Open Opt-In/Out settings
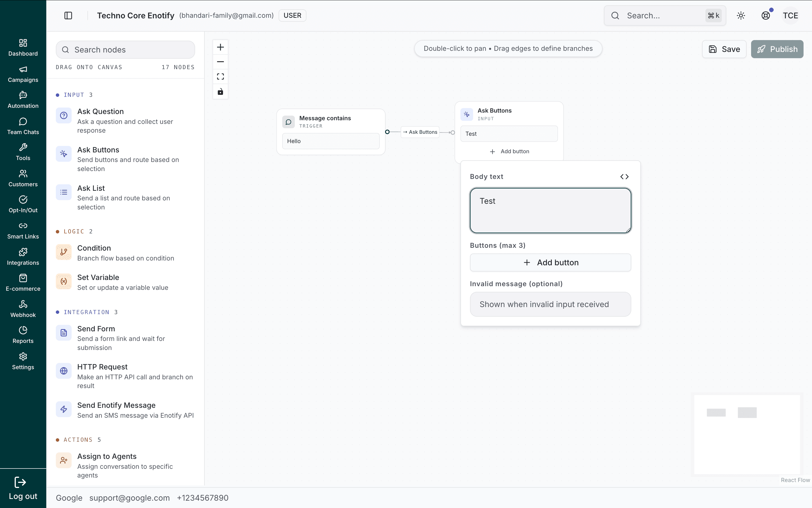The height and width of the screenshot is (508, 812). tap(23, 204)
